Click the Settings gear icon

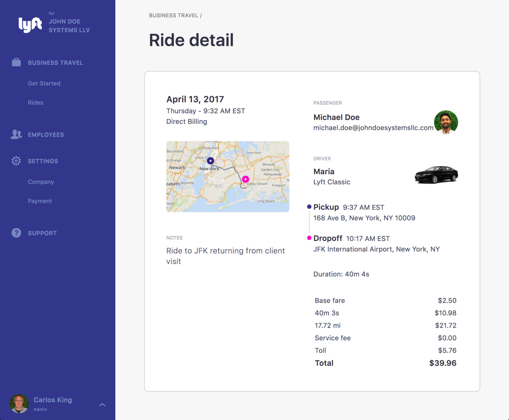(16, 161)
